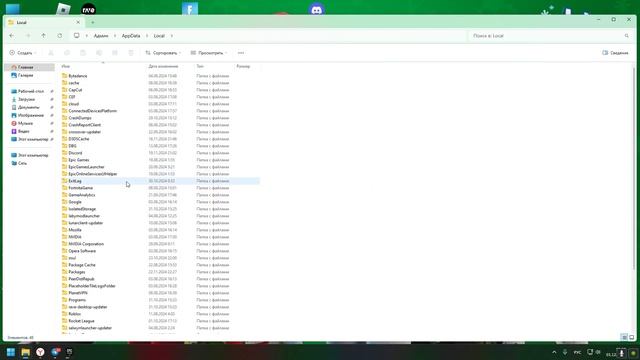This screenshot has width=640, height=360.
Task: Expand the chevron after Local breadcrumb
Action: pos(171,36)
